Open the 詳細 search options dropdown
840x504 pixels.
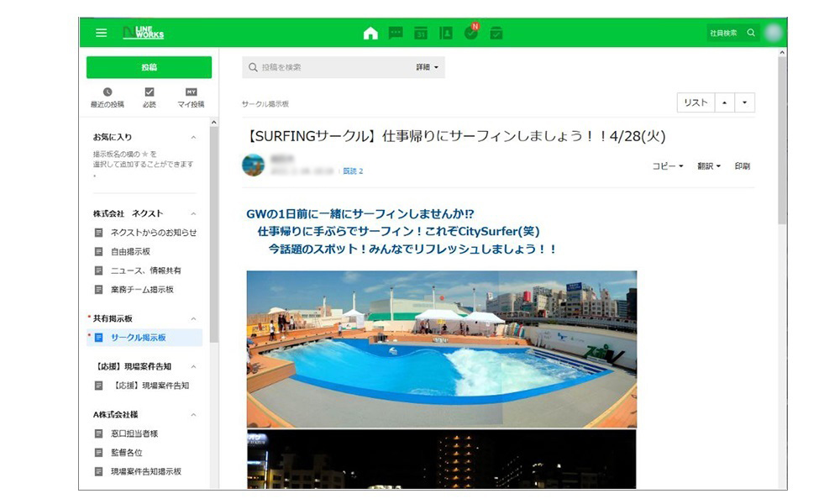point(428,67)
